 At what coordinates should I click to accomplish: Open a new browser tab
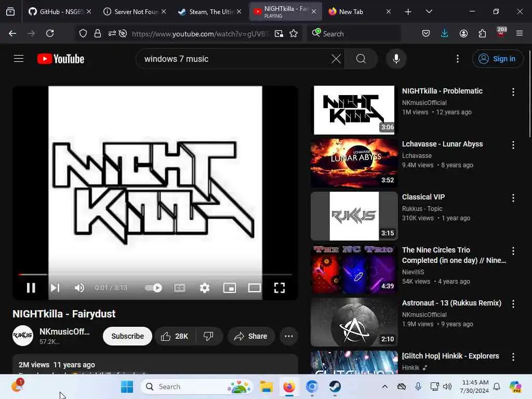408,11
